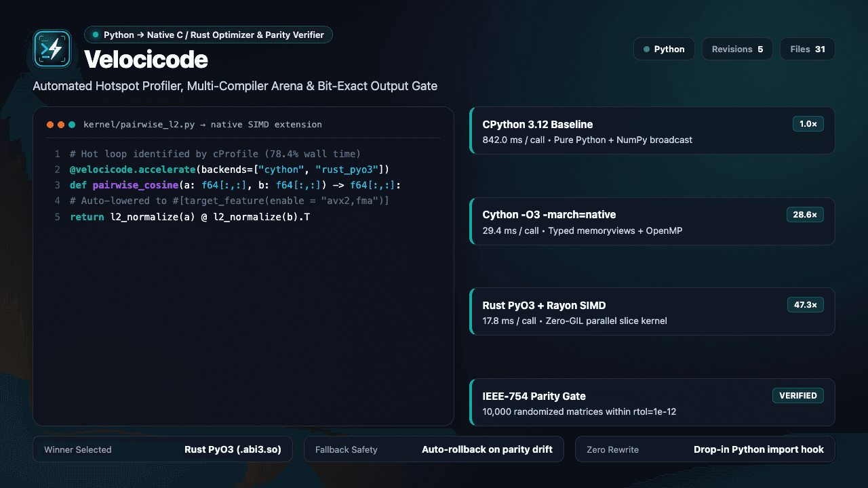Click the kernel/pairwise_l2.py file title
The width and height of the screenshot is (868, 488).
tap(203, 125)
